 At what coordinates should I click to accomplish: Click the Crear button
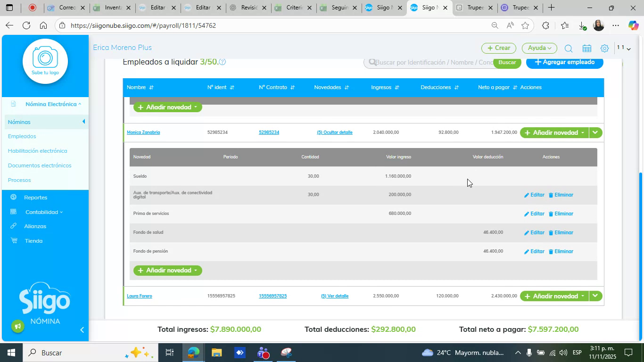pyautogui.click(x=499, y=48)
